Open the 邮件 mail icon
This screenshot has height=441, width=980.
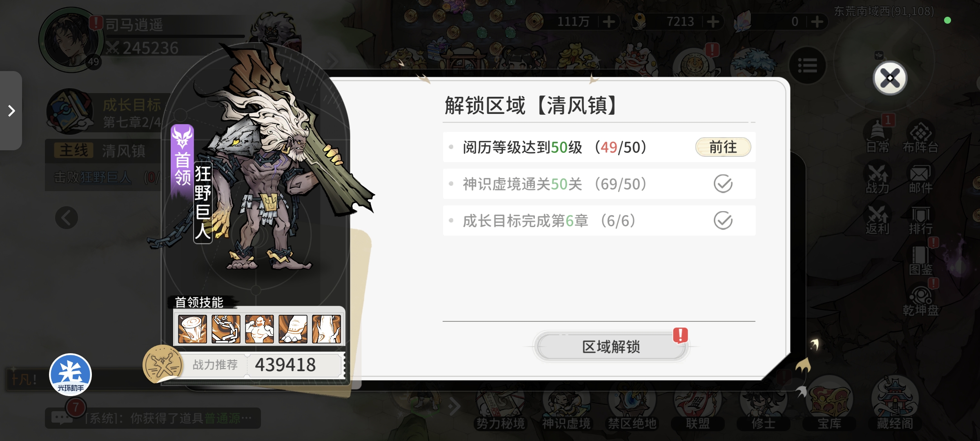[920, 179]
